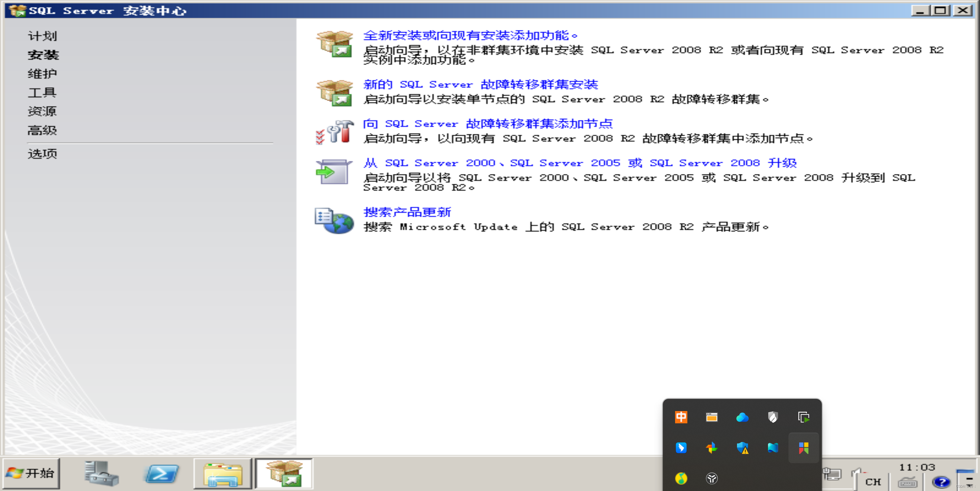Click the blue help question-mark icon
Image resolution: width=980 pixels, height=491 pixels.
pyautogui.click(x=941, y=482)
